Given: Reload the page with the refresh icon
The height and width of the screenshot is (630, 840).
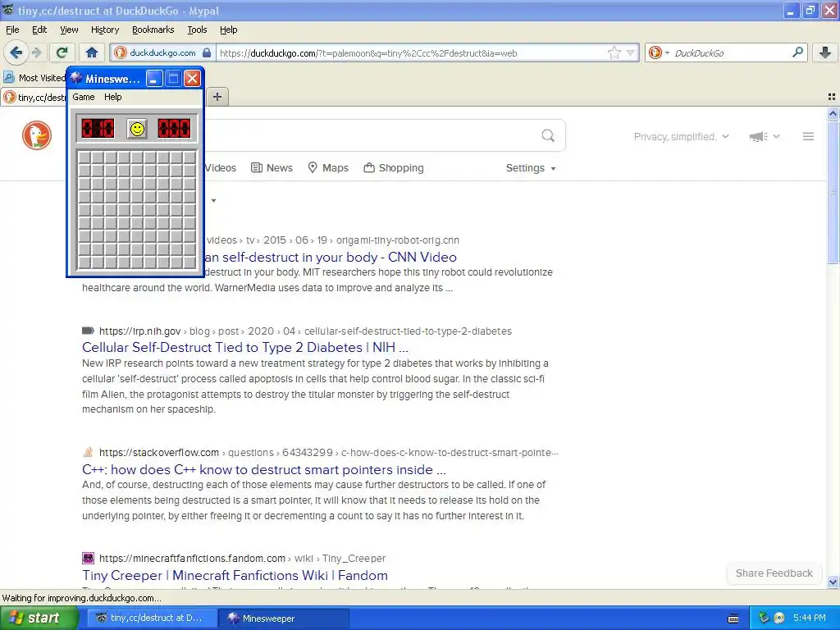Looking at the screenshot, I should pos(62,52).
